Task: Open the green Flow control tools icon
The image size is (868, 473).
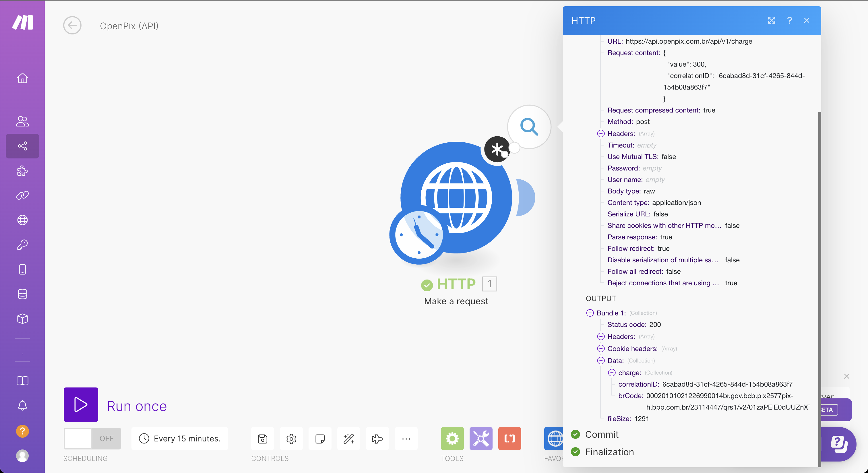Action: click(452, 438)
